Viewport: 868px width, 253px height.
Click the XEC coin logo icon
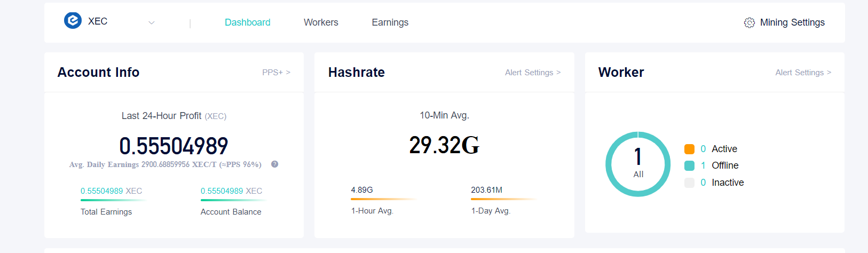tap(73, 20)
